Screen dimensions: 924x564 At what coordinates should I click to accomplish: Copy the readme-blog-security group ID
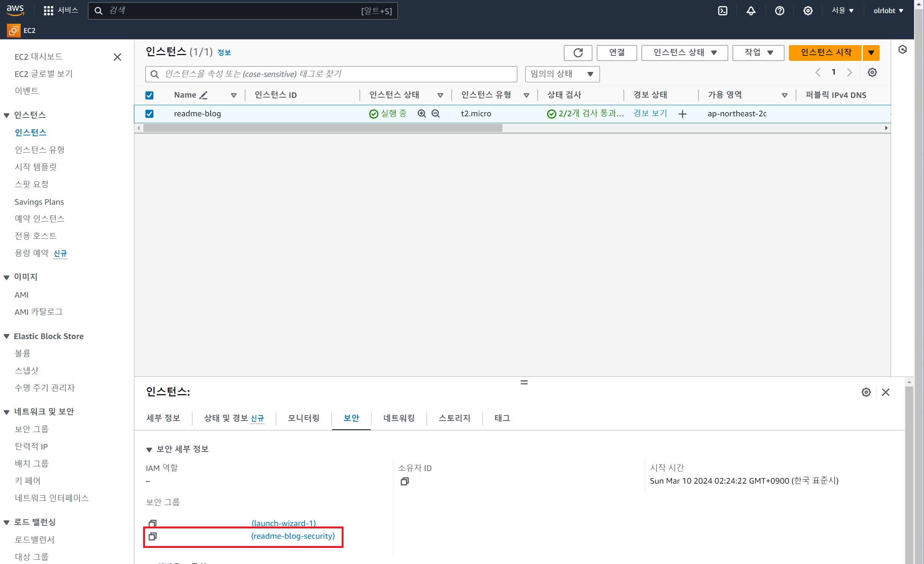(153, 536)
